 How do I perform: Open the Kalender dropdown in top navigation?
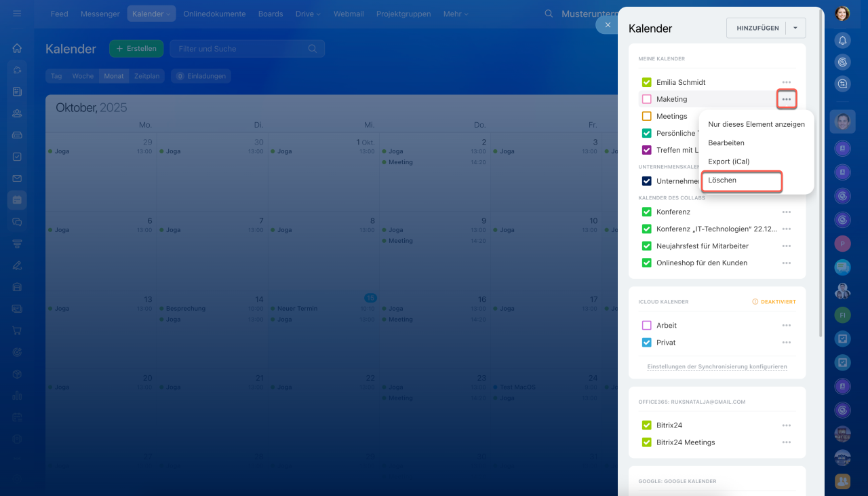(x=151, y=14)
